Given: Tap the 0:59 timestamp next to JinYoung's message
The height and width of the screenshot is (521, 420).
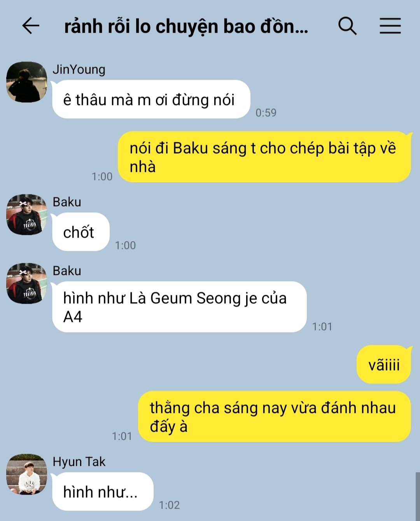Looking at the screenshot, I should pos(266,113).
